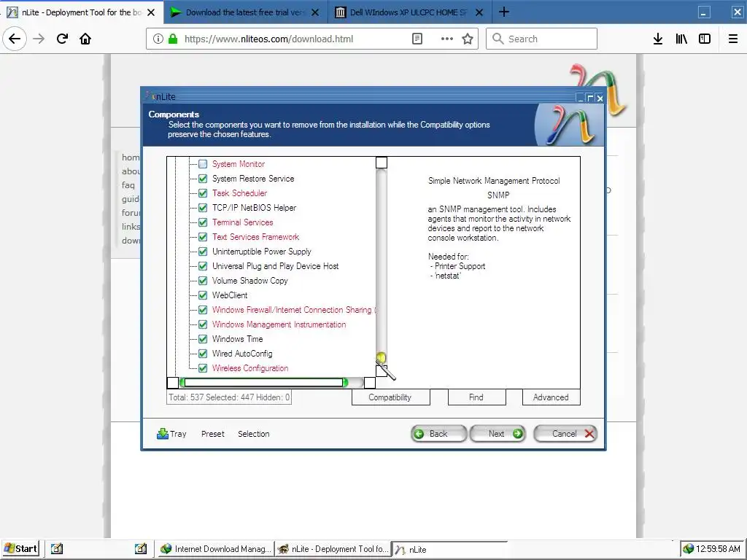Toggle TCP/IP NetBIOS Helper checkbox
Viewport: 747px width, 560px height.
pyautogui.click(x=203, y=208)
